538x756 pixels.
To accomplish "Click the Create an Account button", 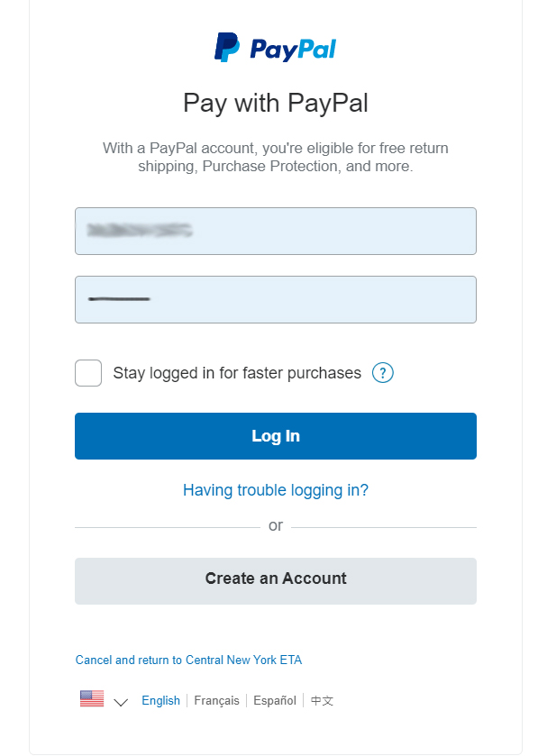I will coord(276,581).
